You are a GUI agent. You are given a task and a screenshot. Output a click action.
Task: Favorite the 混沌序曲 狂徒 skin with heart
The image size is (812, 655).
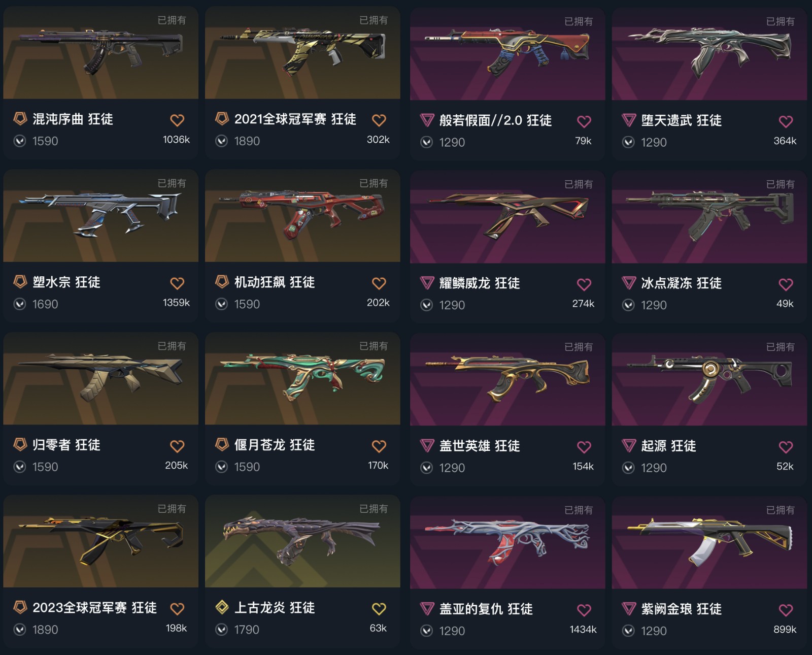(x=177, y=120)
